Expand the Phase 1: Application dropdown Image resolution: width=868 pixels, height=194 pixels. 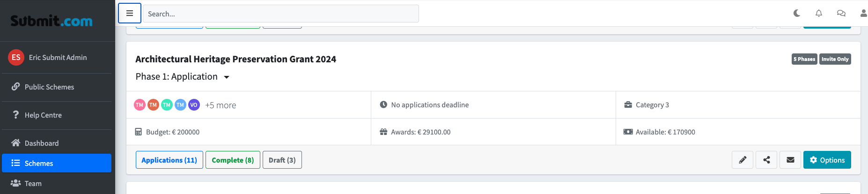point(183,77)
